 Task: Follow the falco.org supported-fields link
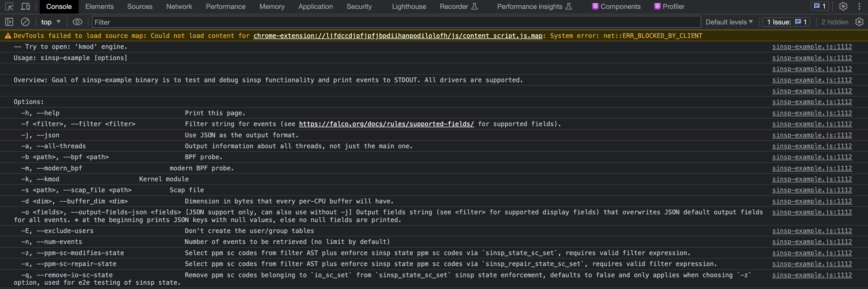tap(386, 124)
